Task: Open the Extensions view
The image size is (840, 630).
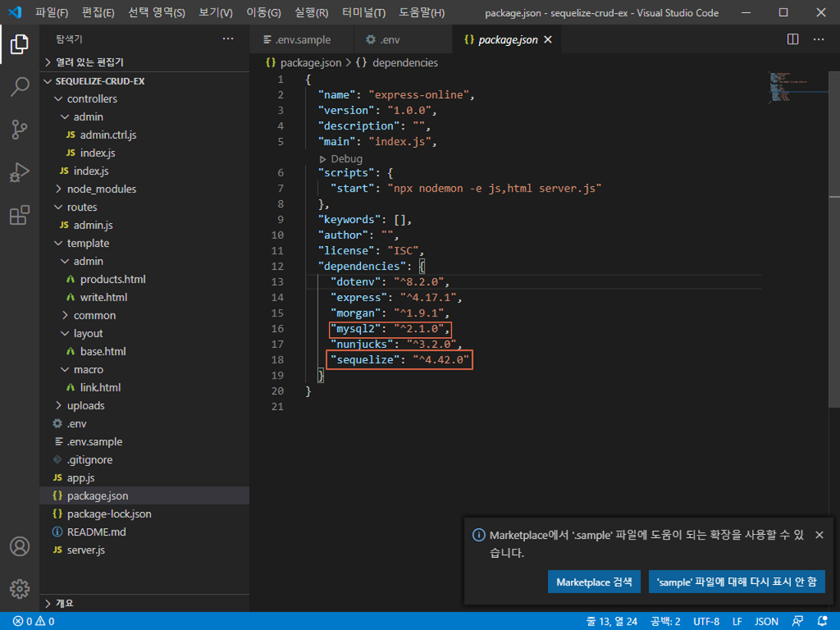Action: pos(20,215)
